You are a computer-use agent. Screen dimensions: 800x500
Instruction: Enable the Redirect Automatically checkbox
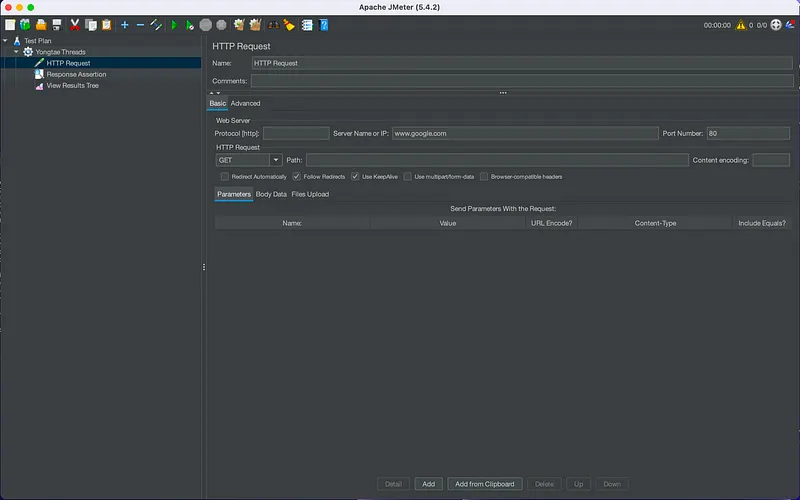pyautogui.click(x=224, y=176)
